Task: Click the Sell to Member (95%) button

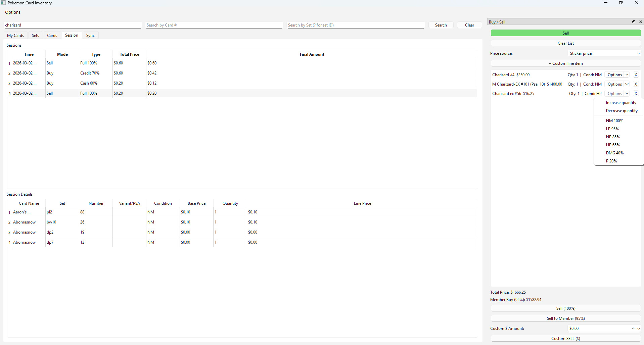Action: [565, 318]
